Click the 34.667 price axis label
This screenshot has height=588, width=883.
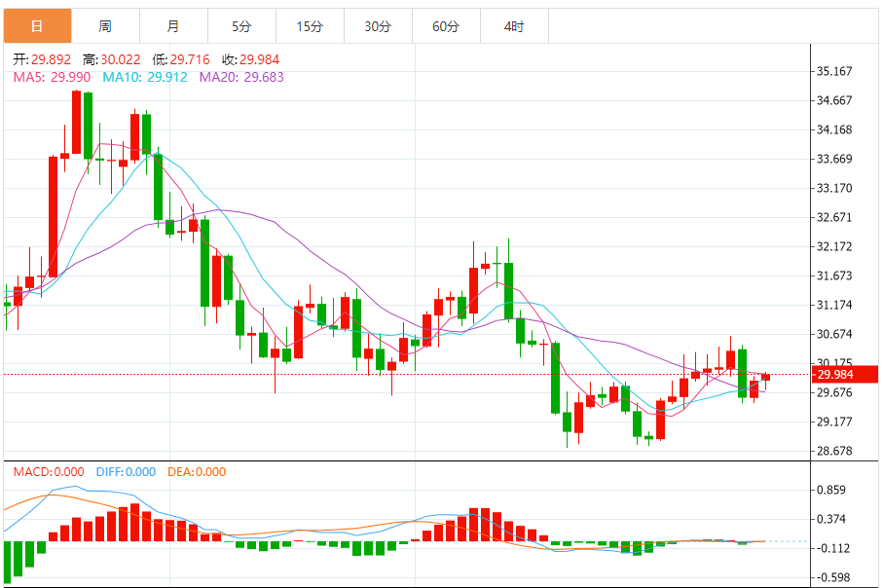coord(834,101)
